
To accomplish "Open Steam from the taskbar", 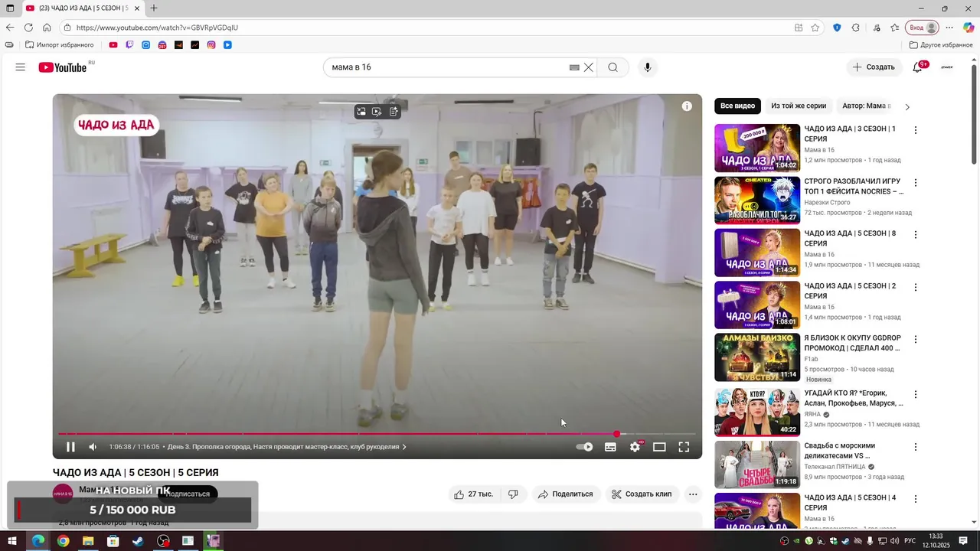I will pos(138,541).
